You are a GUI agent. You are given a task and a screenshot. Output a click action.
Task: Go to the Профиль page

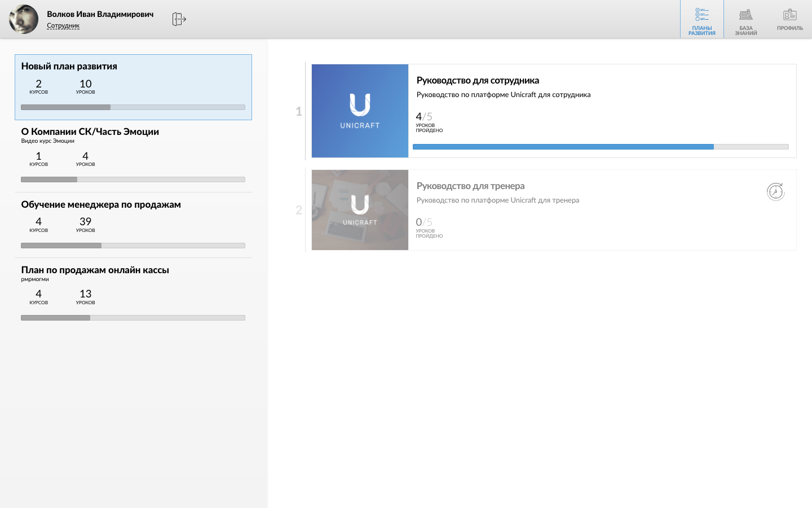[x=789, y=20]
